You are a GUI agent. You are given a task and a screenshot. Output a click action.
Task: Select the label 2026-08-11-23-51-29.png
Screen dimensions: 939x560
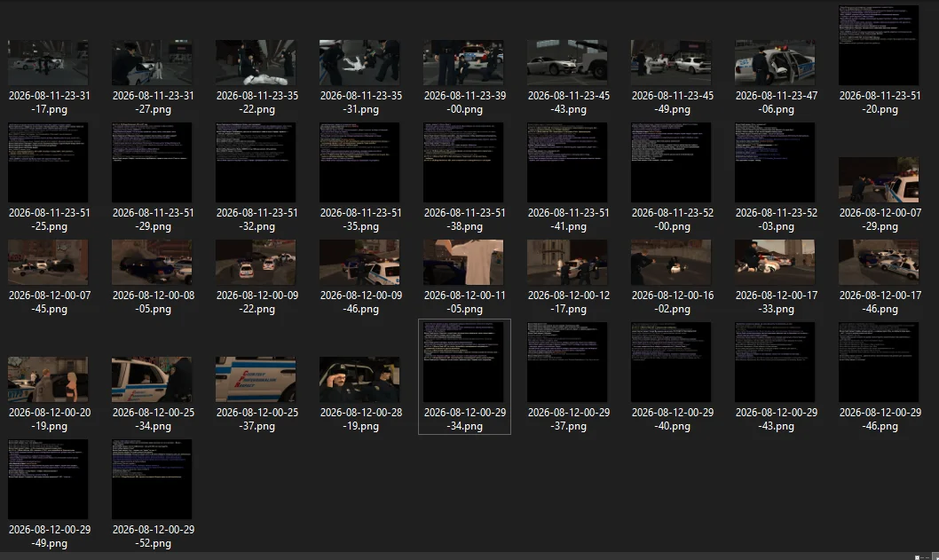pos(154,220)
